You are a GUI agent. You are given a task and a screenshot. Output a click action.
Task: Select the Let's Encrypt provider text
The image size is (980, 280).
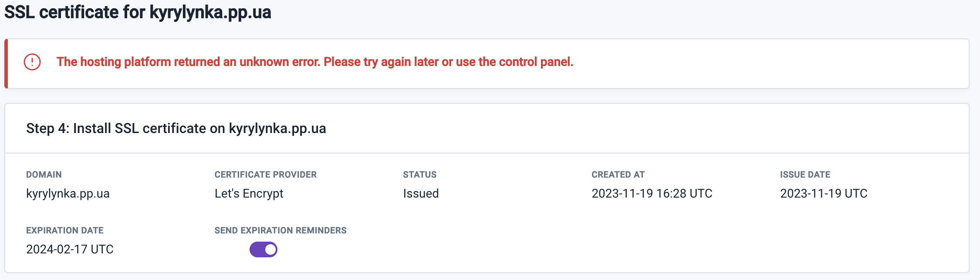[249, 193]
